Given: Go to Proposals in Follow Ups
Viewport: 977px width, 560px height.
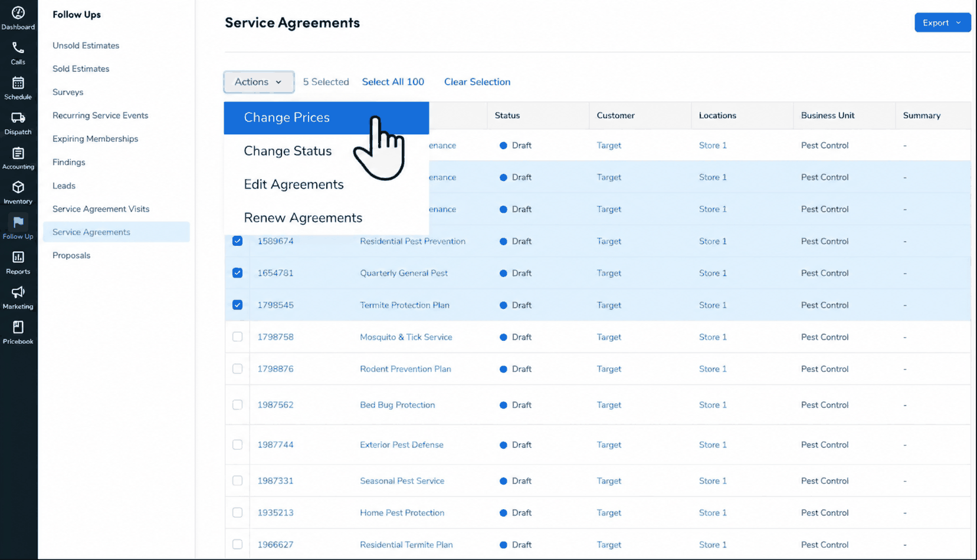Looking at the screenshot, I should pos(71,255).
